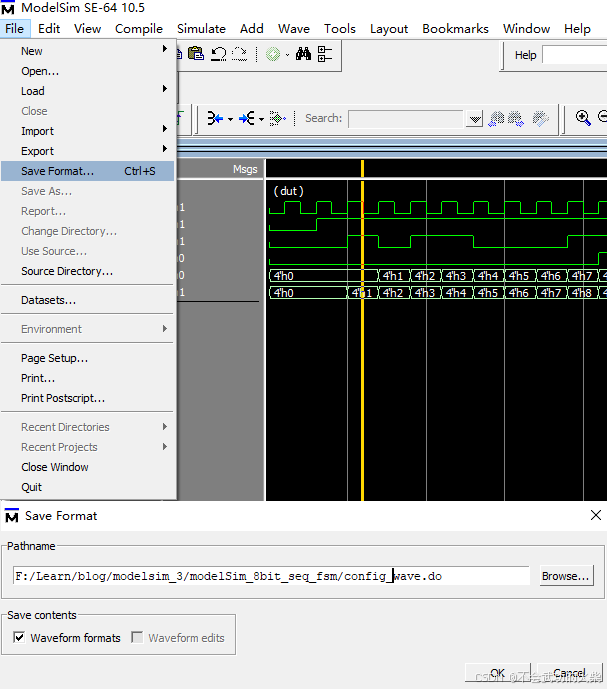
Task: Choose Open... from File menu
Action: click(88, 71)
